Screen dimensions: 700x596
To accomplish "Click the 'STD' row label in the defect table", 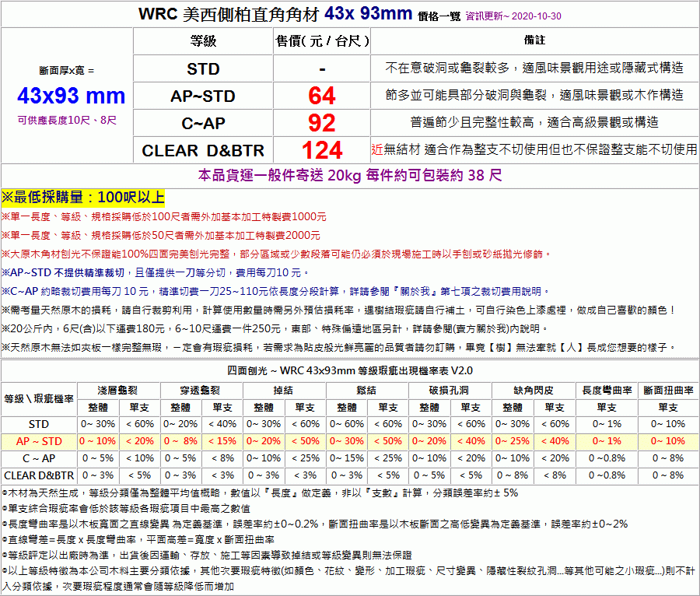I will [39, 424].
